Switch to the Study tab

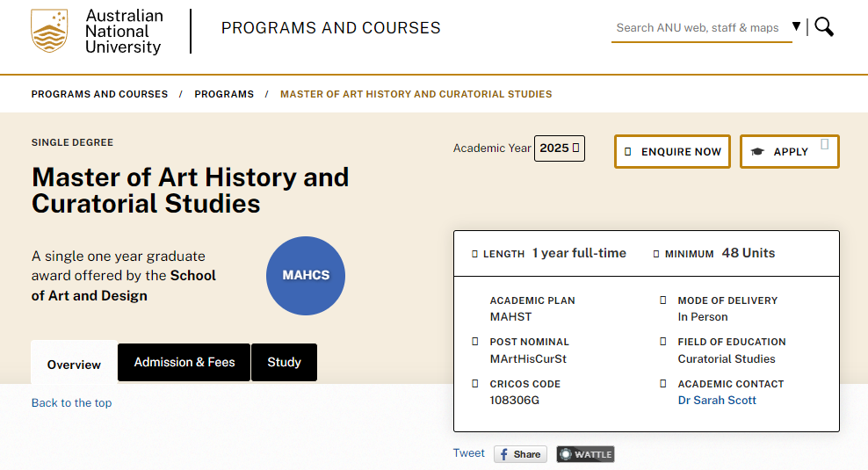pos(284,362)
